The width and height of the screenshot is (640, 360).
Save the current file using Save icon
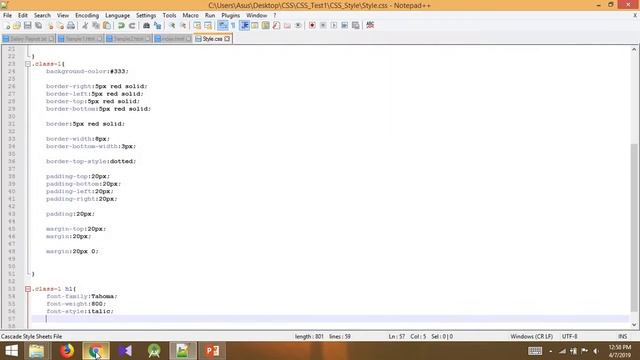(x=27, y=25)
